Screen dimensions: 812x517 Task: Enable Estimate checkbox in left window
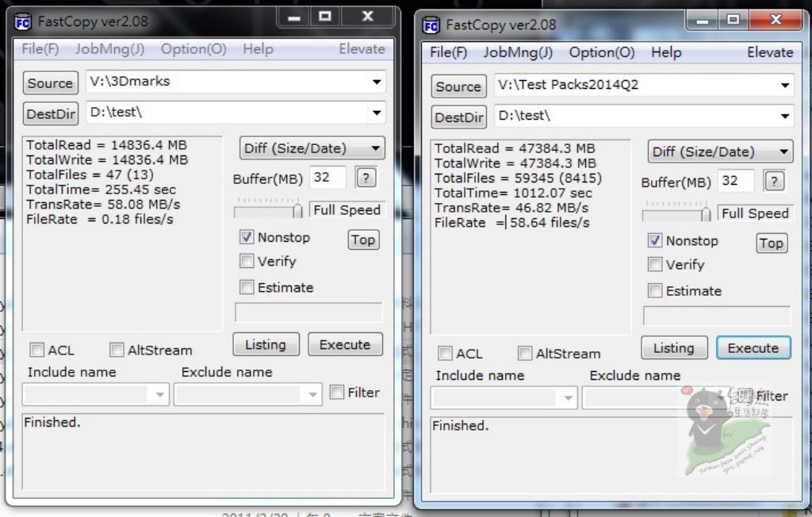(x=247, y=287)
